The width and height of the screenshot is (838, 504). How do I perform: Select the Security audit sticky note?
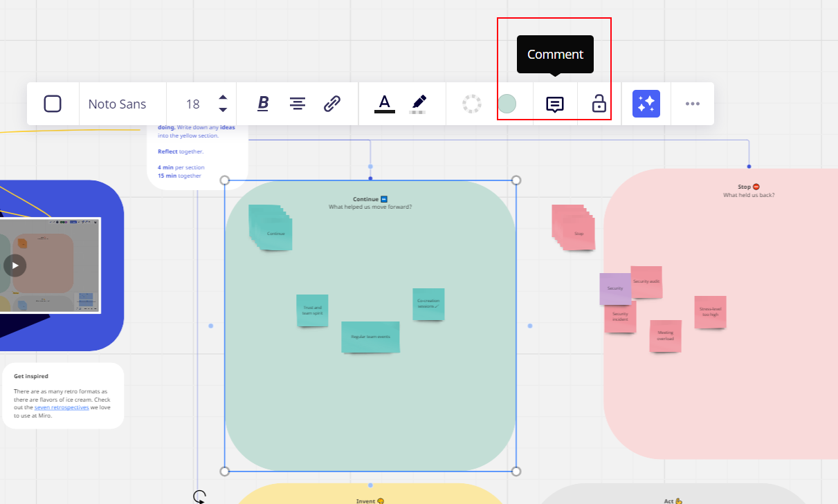(646, 282)
